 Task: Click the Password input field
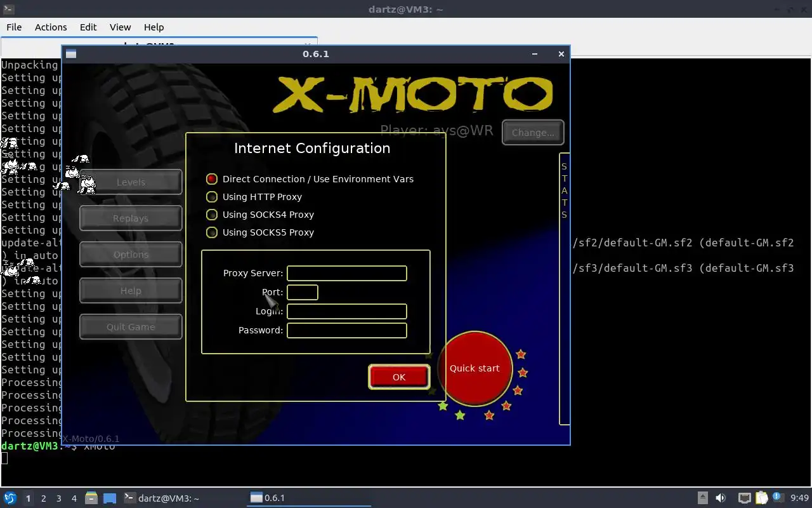pyautogui.click(x=347, y=330)
